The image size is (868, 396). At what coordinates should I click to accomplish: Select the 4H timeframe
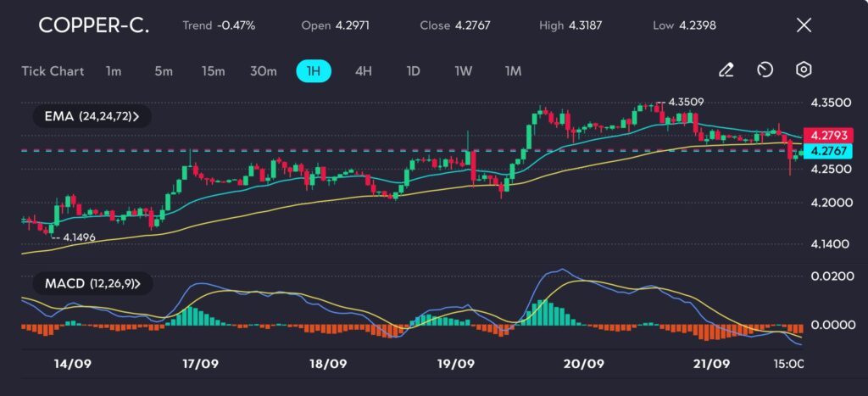tap(363, 71)
